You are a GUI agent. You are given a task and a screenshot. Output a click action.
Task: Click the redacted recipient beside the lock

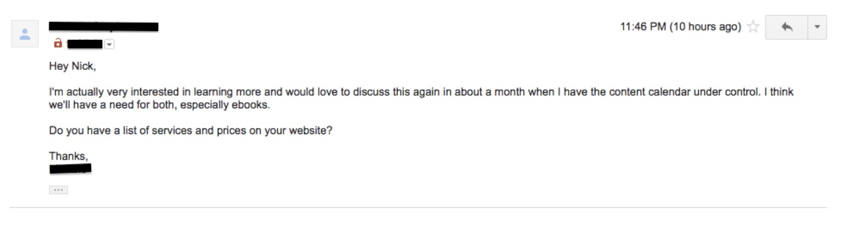[x=85, y=44]
